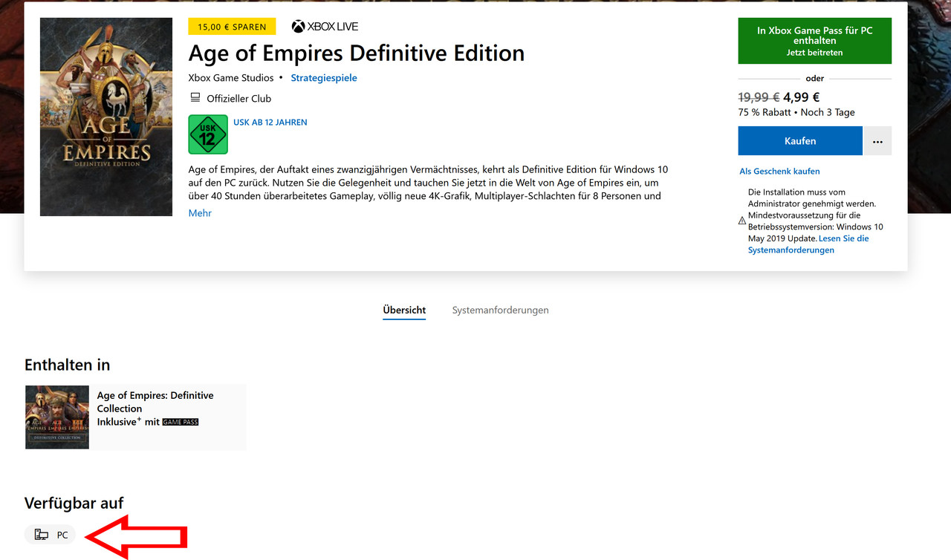This screenshot has height=560, width=951.
Task: Click the PC platform chip
Action: (51, 535)
